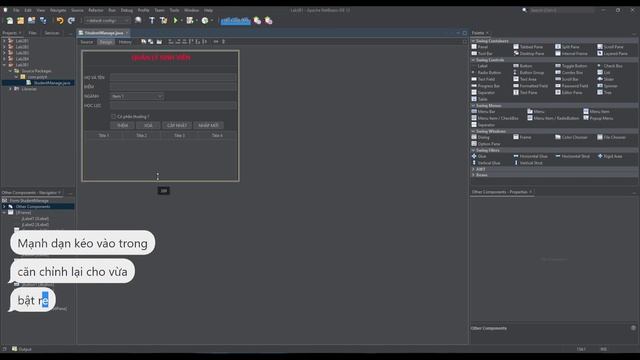The image size is (640, 360).
Task: Activate Selection Mode in the design toolbar
Action: coord(143,42)
